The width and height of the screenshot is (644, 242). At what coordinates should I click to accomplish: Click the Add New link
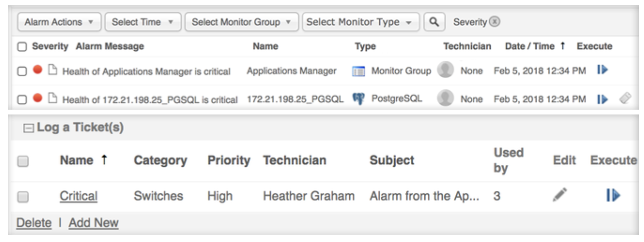[x=93, y=223]
